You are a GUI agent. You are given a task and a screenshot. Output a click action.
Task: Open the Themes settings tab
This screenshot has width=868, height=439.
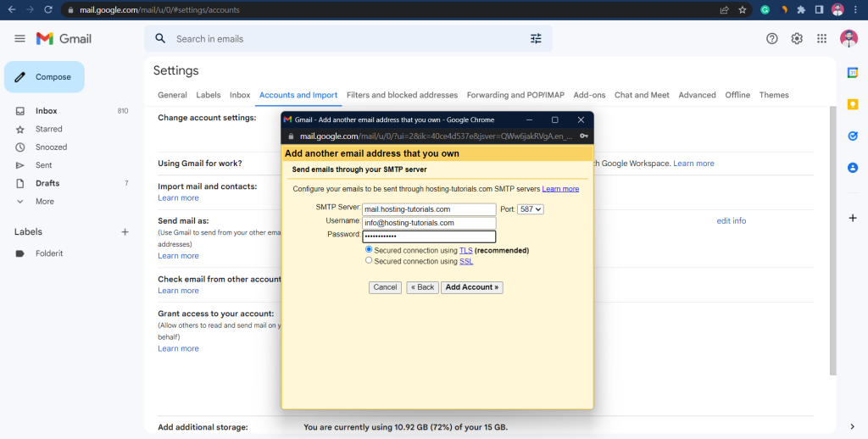point(774,95)
